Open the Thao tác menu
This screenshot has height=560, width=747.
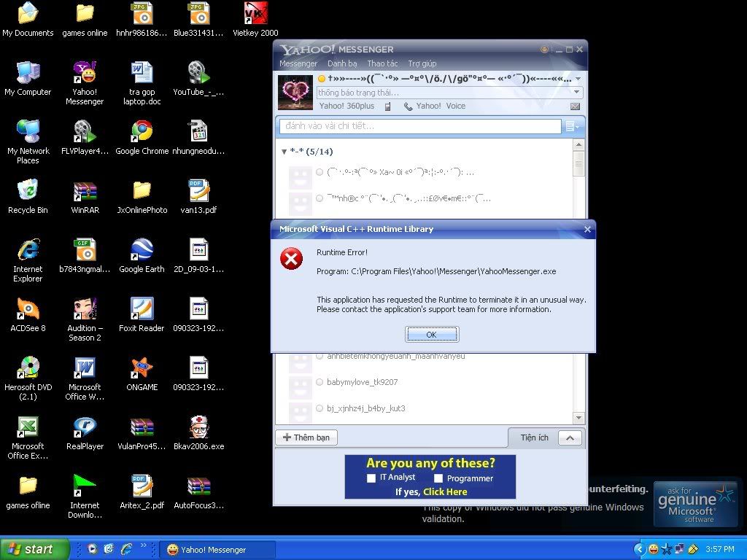coord(382,63)
